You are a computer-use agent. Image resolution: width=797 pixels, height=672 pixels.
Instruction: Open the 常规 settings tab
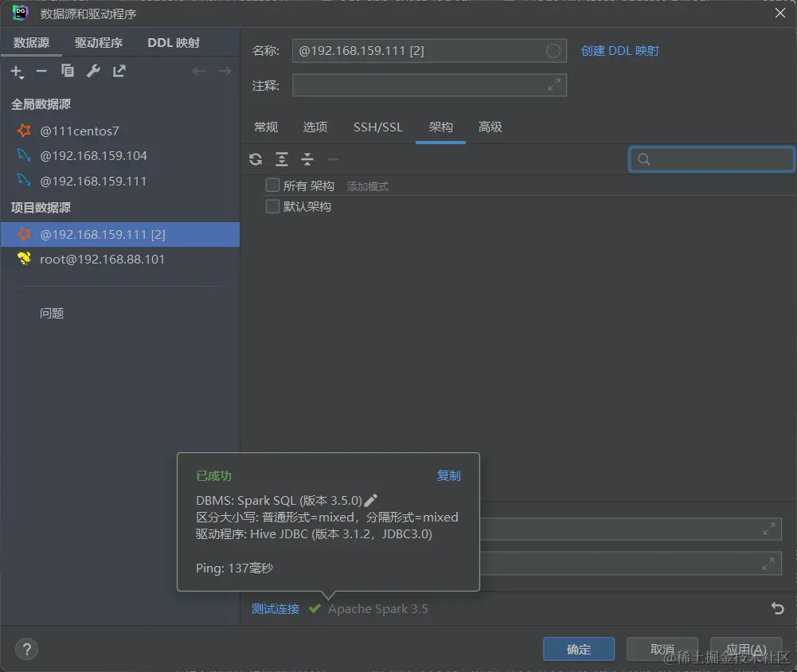coord(266,127)
